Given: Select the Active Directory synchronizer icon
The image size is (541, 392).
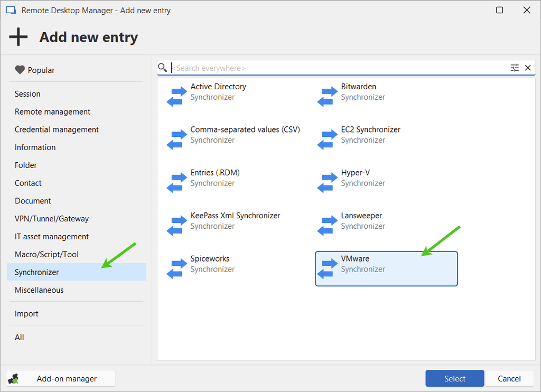Looking at the screenshot, I should pyautogui.click(x=177, y=96).
